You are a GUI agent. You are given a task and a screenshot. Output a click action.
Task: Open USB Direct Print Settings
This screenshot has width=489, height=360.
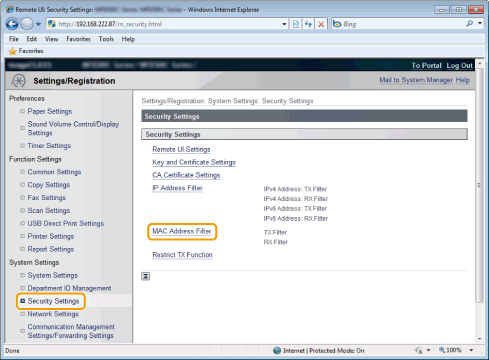66,223
